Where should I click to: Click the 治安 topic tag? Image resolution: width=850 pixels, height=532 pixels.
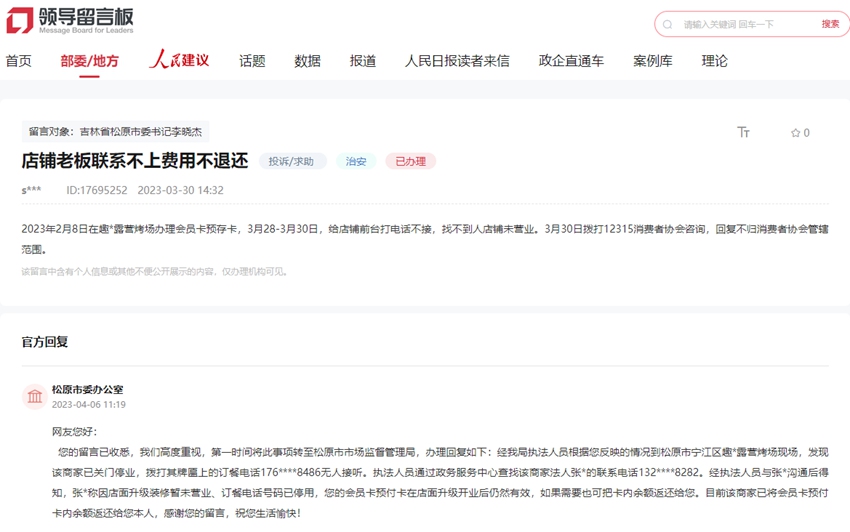click(356, 161)
